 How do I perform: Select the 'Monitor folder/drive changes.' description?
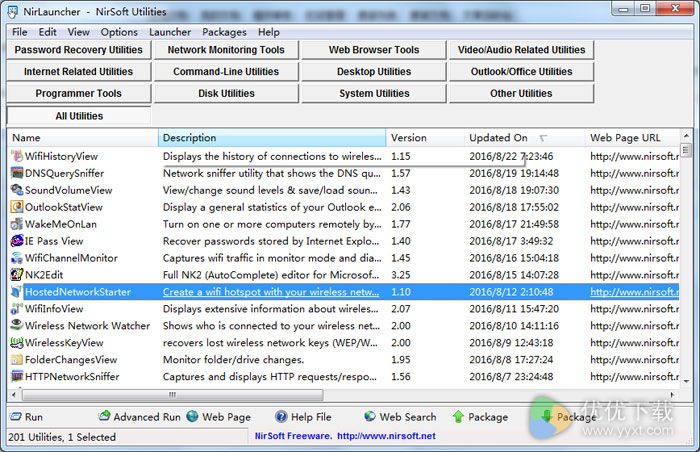coord(233,360)
